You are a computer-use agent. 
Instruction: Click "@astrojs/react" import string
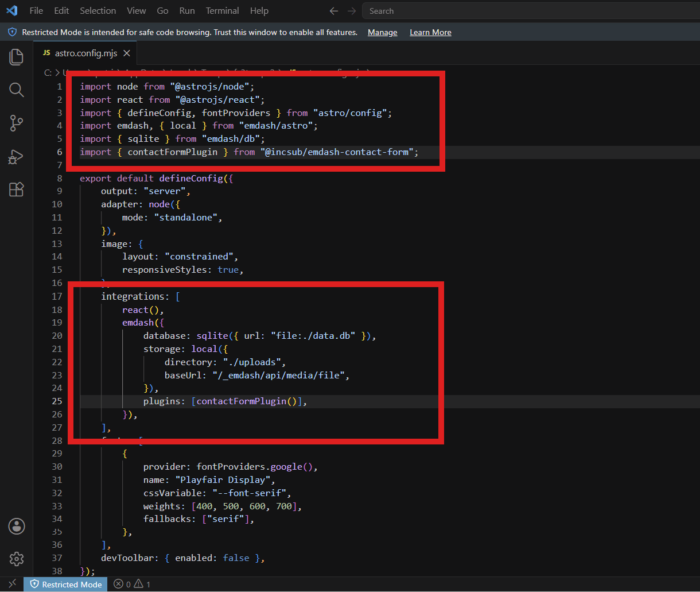click(x=217, y=100)
